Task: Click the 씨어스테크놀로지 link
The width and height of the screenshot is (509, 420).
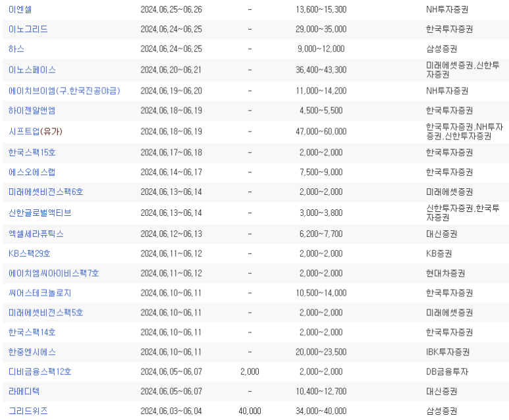Action: [40, 293]
